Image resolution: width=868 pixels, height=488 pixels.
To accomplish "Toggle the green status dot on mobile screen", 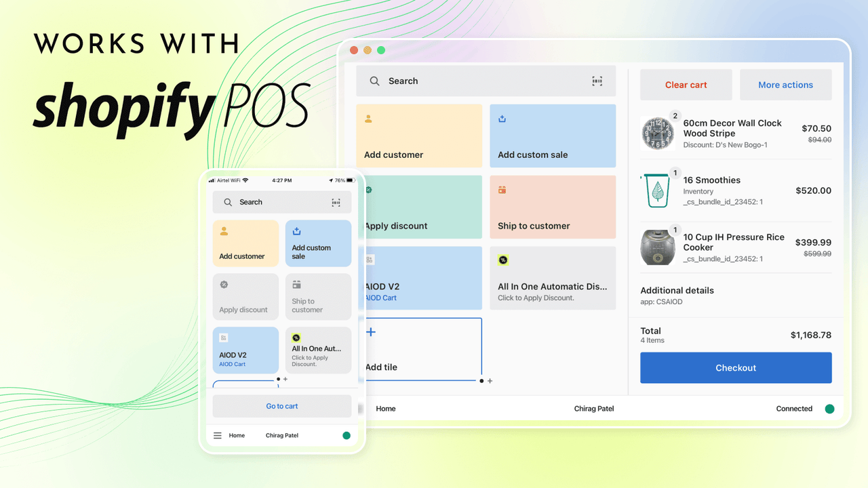I will tap(346, 435).
